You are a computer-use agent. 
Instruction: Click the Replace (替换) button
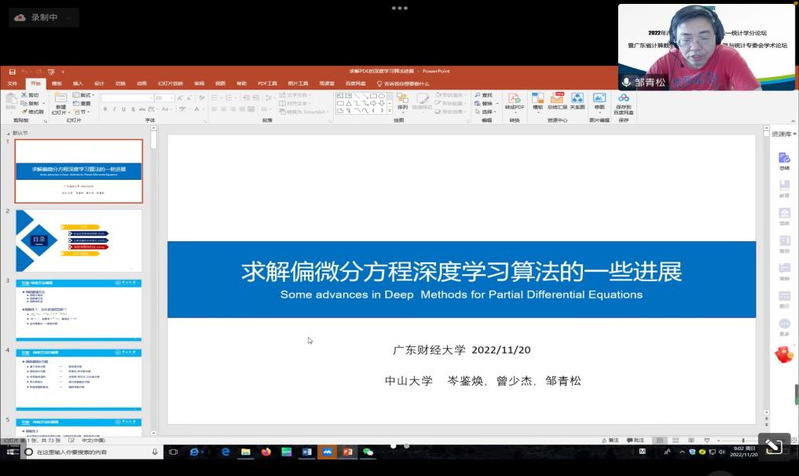[486, 103]
